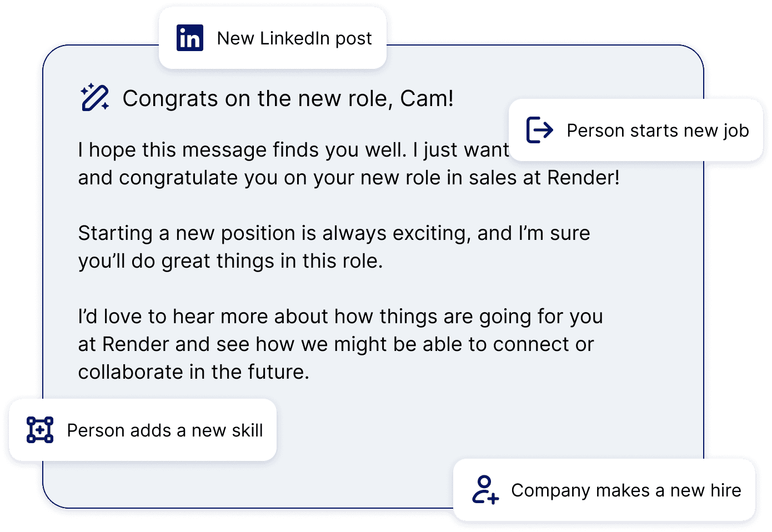Click the line "at Render and see how we might"
The image size is (772, 532).
pyautogui.click(x=335, y=344)
